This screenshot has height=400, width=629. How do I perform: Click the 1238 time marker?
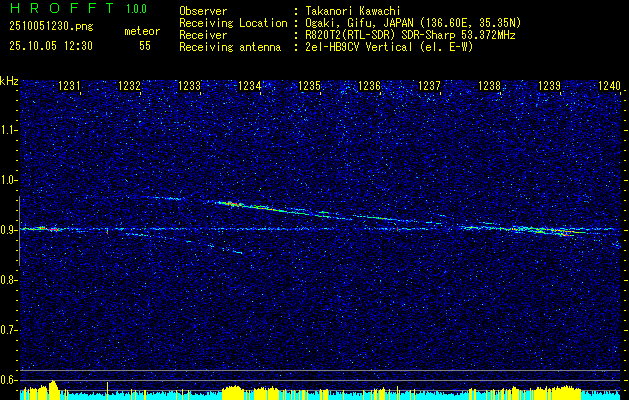click(x=489, y=85)
